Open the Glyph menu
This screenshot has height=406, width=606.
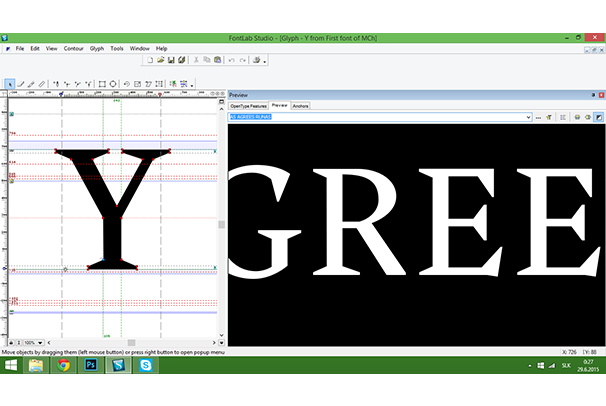[97, 48]
